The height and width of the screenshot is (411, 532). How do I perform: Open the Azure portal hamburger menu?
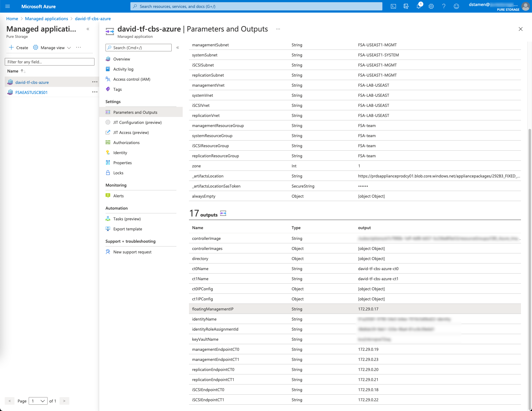point(8,6)
